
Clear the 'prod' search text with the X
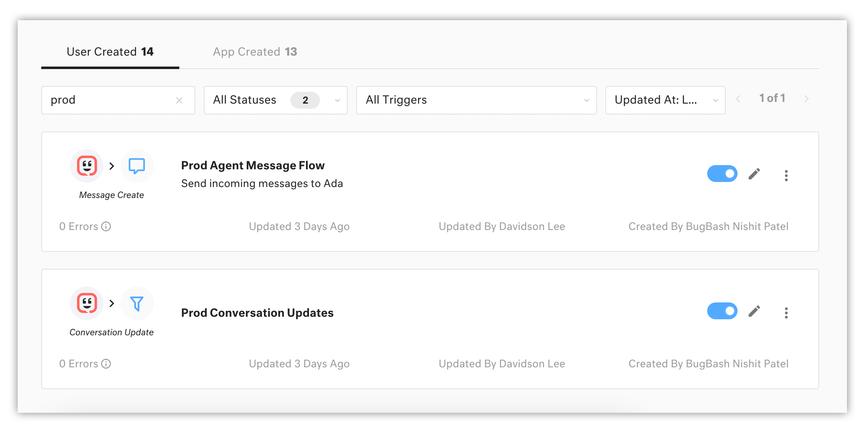[179, 100]
